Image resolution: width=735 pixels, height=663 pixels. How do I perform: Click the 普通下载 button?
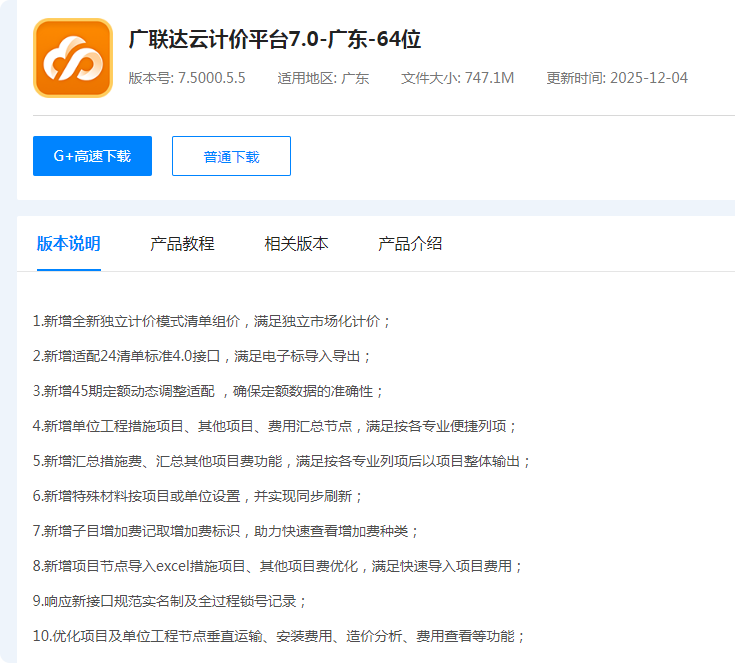tap(232, 156)
